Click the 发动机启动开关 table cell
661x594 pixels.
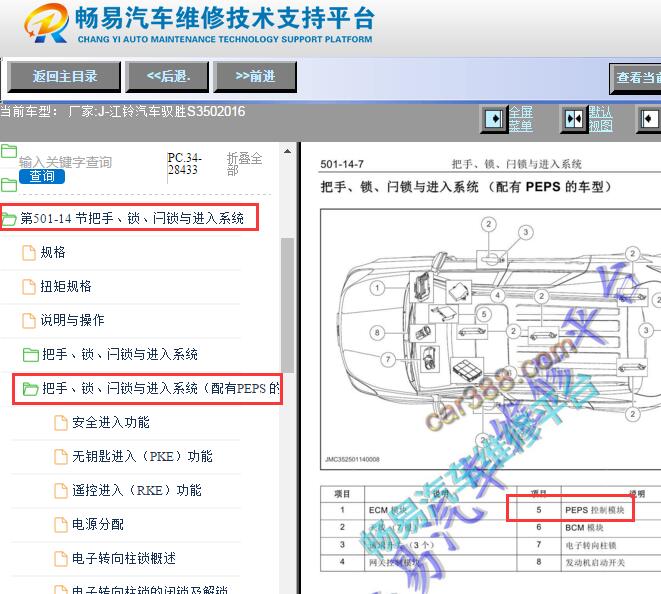(595, 562)
